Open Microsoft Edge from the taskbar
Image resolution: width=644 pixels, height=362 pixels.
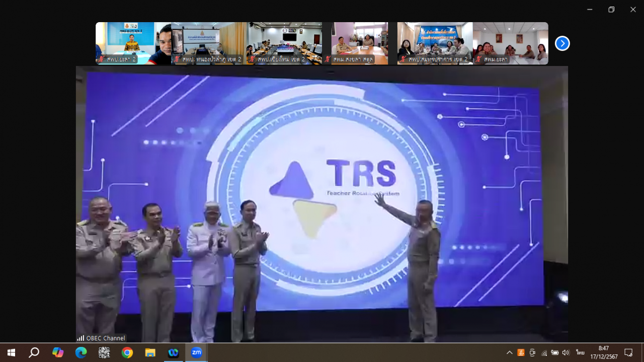point(81,352)
